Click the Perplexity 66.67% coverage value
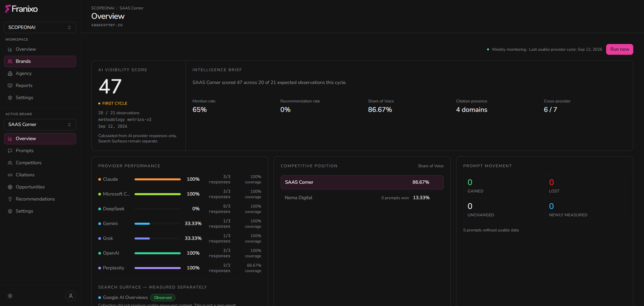Image resolution: width=644 pixels, height=306 pixels. 254,265
